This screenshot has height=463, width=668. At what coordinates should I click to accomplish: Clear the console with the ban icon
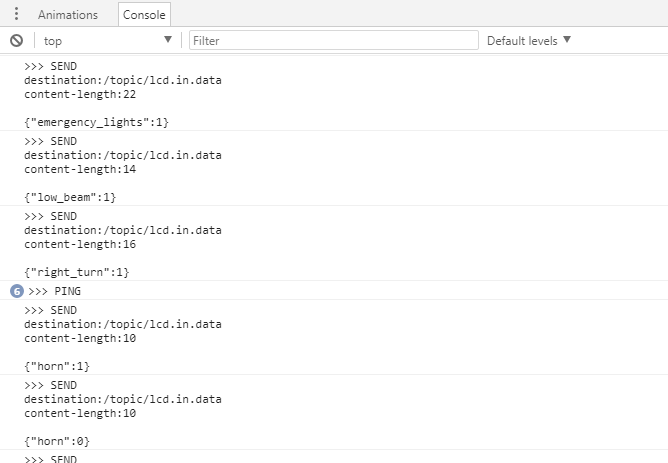coord(16,40)
